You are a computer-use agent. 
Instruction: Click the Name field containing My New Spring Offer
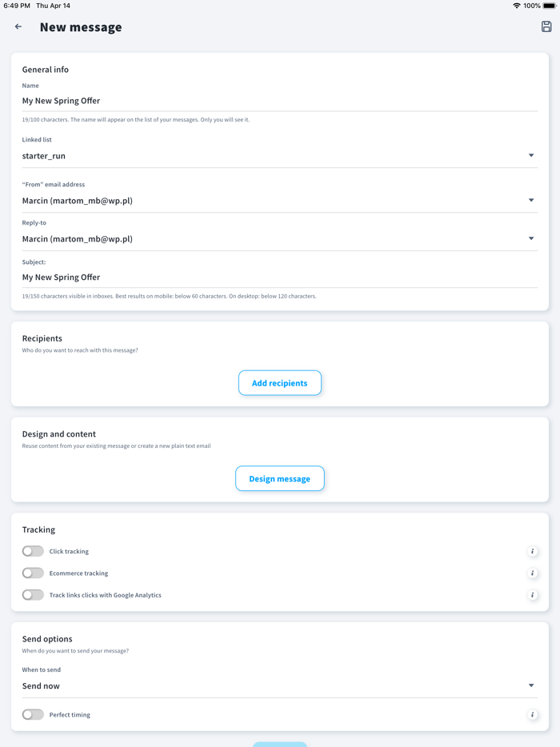coord(280,100)
